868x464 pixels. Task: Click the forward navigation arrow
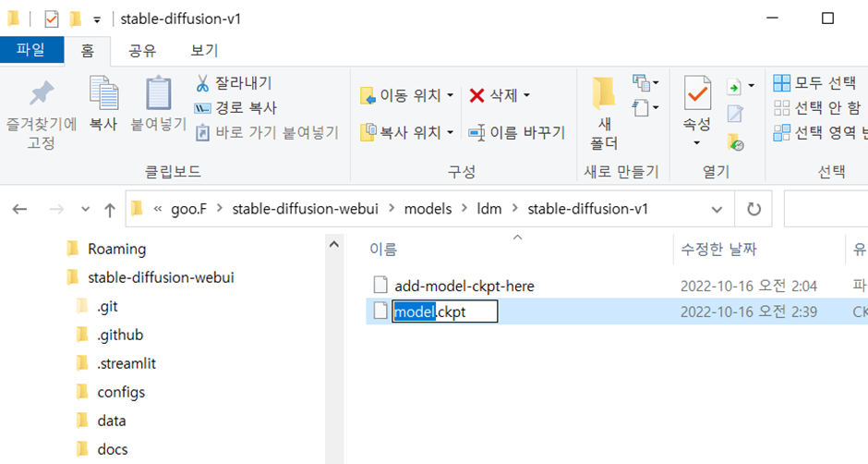[x=56, y=209]
